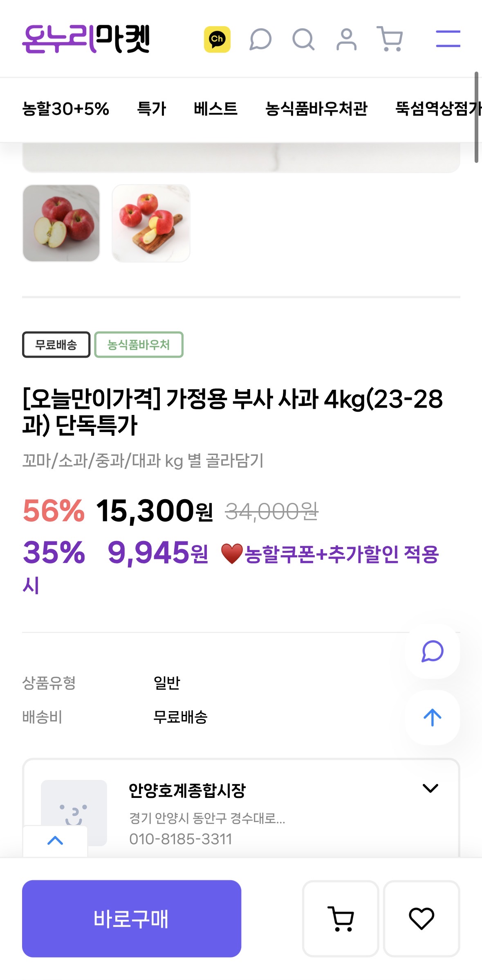
Task: Open the shopping cart in header
Action: pyautogui.click(x=390, y=39)
